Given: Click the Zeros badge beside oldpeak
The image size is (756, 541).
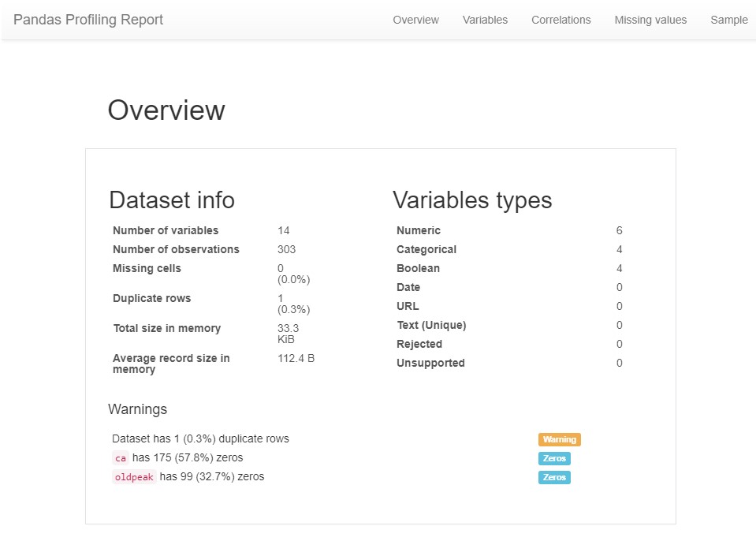Looking at the screenshot, I should coord(553,477).
